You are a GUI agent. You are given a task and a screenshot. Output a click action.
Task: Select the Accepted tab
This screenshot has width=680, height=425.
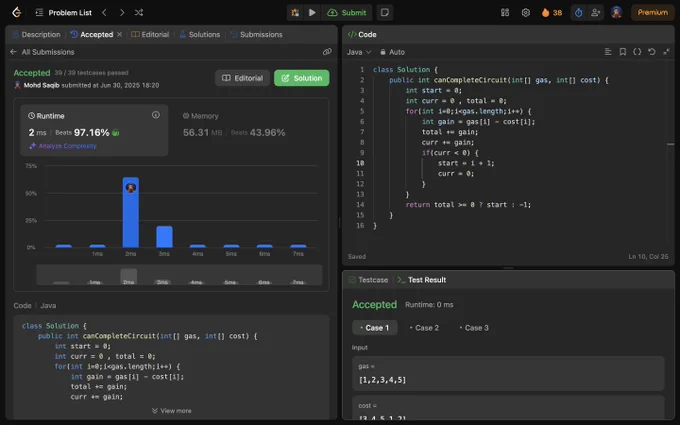pyautogui.click(x=92, y=34)
